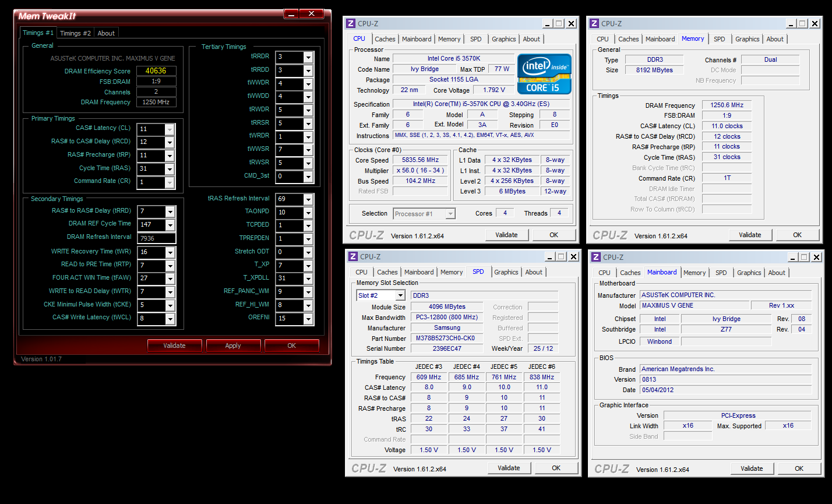Image resolution: width=832 pixels, height=504 pixels.
Task: Close the Mem TweakIt window
Action: click(x=312, y=13)
